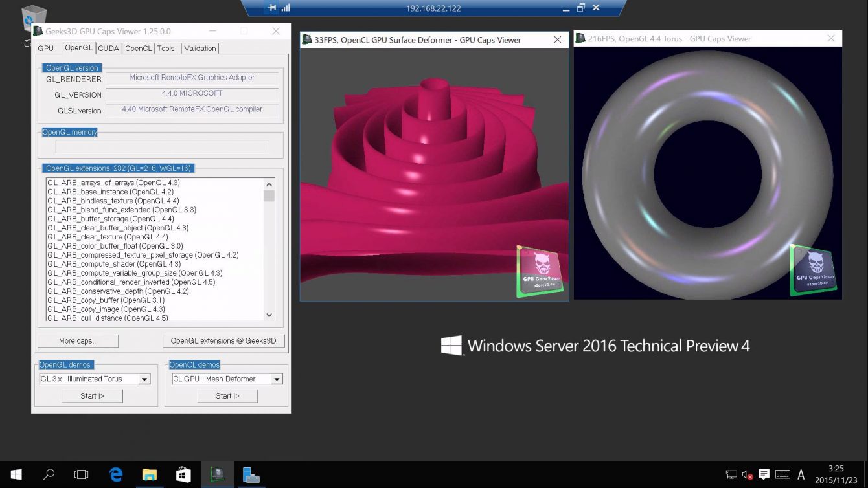Switch to Tools tab

166,49
